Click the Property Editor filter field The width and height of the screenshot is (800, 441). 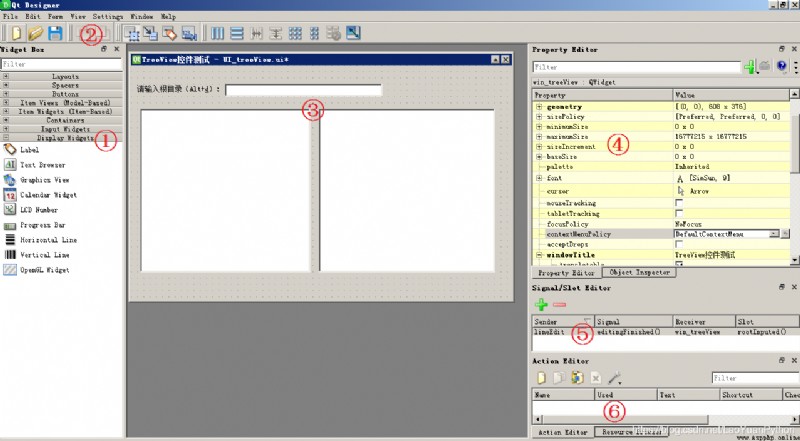pyautogui.click(x=637, y=67)
